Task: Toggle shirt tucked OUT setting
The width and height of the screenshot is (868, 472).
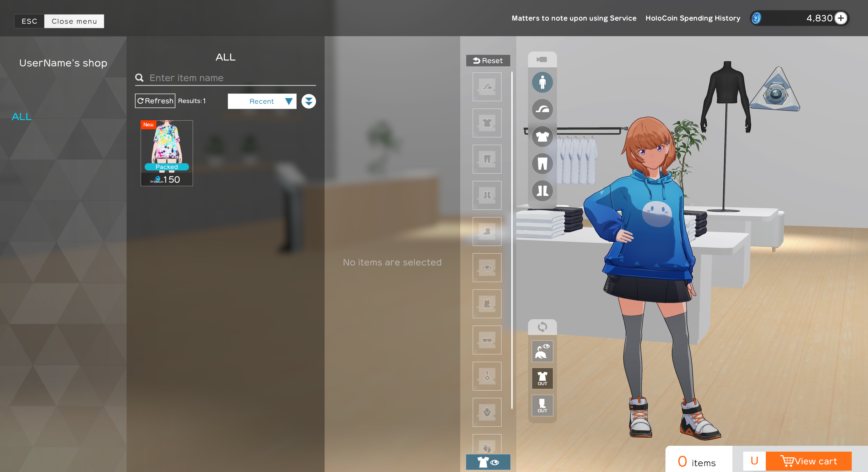Action: (542, 378)
